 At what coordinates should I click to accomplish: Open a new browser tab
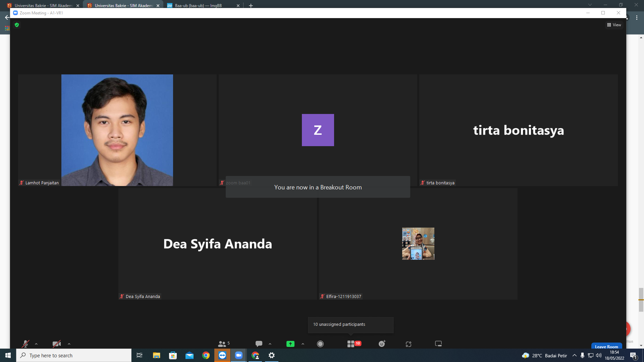pos(251,6)
